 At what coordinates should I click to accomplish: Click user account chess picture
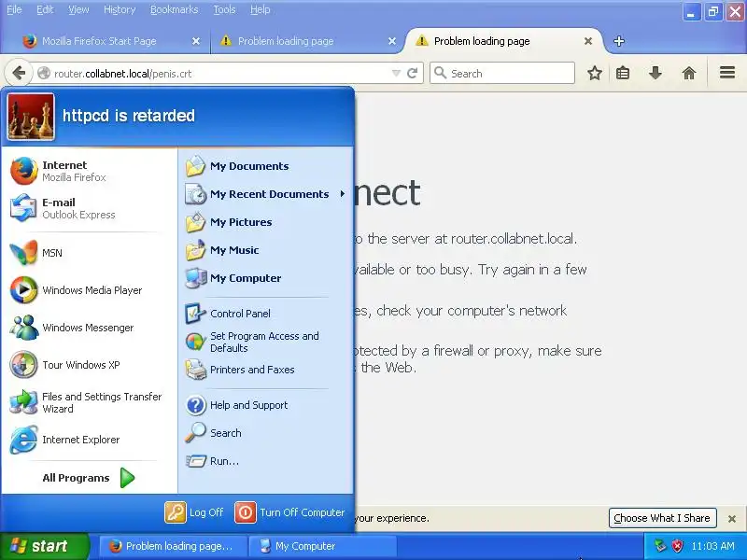coord(31,117)
